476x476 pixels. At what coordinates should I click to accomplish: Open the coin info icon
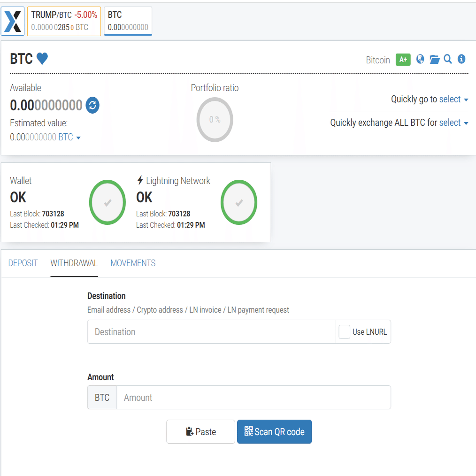(461, 59)
